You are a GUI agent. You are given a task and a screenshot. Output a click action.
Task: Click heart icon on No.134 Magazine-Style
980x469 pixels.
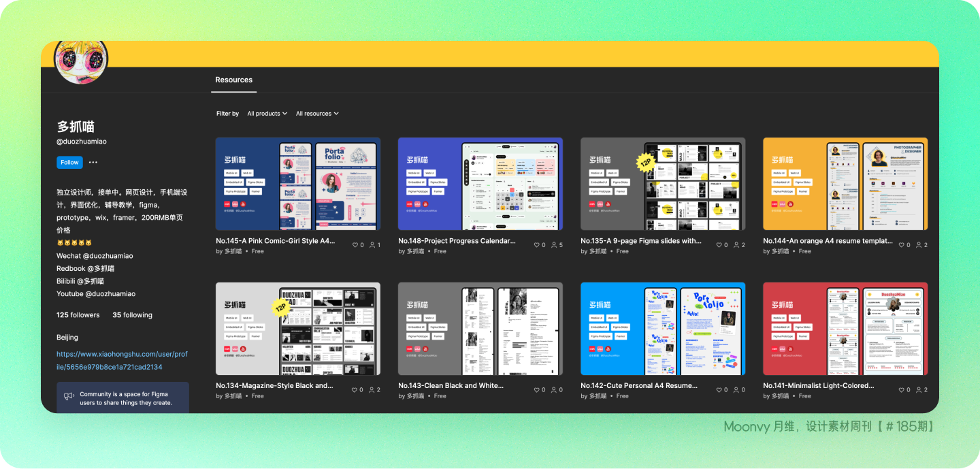[x=355, y=390]
